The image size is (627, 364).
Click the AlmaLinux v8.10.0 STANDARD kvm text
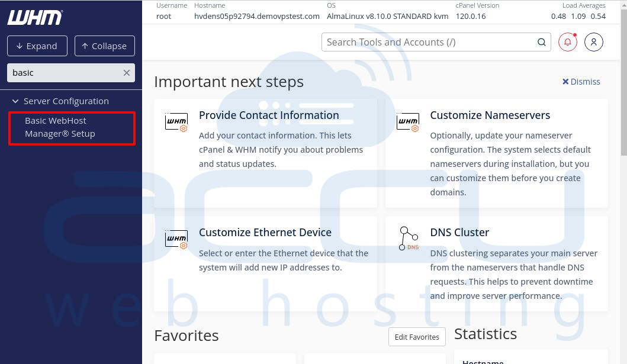[x=387, y=17]
